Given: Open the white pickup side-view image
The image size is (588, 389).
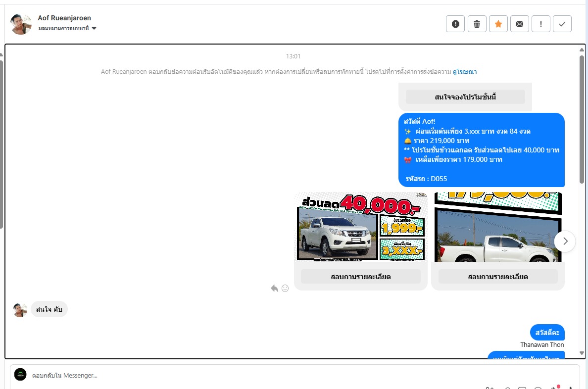Looking at the screenshot, I should (498, 227).
